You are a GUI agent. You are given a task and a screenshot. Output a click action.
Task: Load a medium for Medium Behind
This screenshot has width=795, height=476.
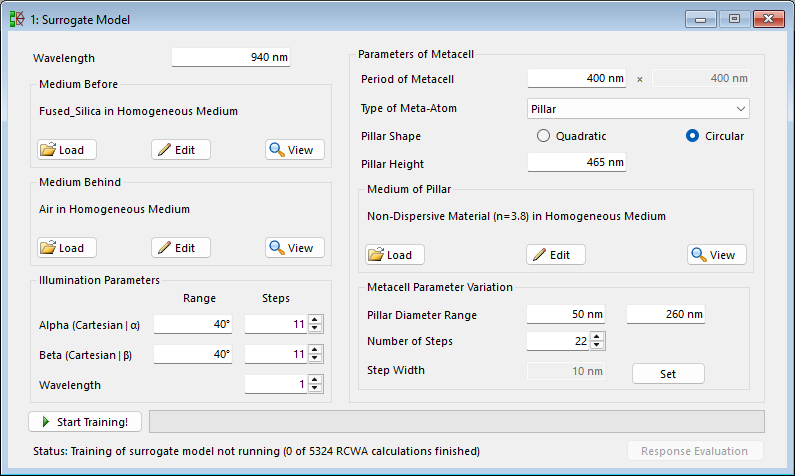67,248
